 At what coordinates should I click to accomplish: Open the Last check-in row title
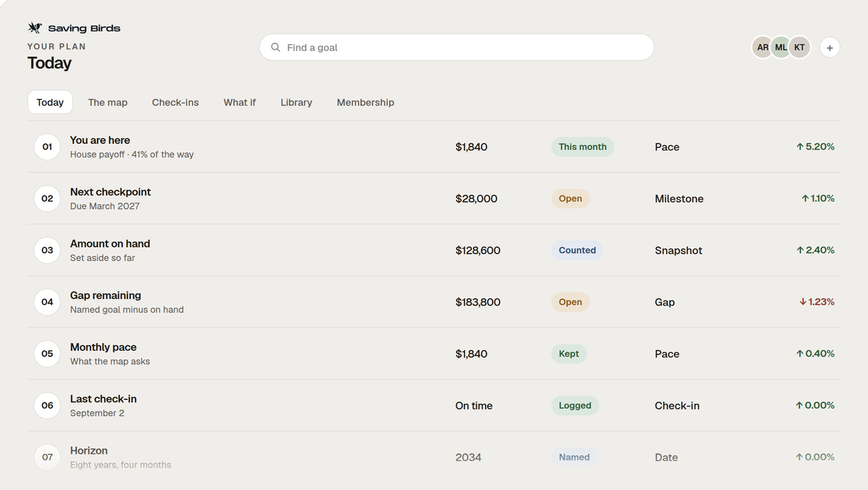103,399
